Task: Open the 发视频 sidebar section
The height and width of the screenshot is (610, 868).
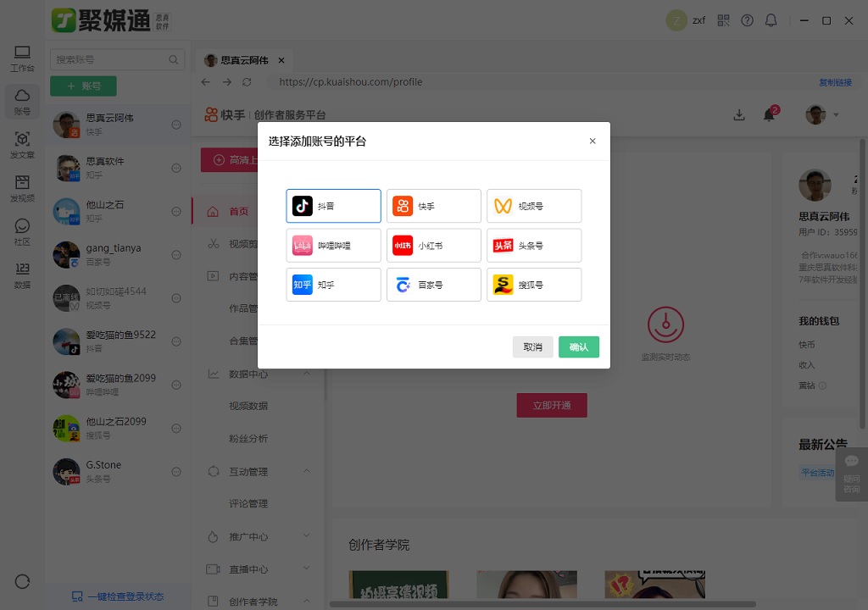Action: 22,188
